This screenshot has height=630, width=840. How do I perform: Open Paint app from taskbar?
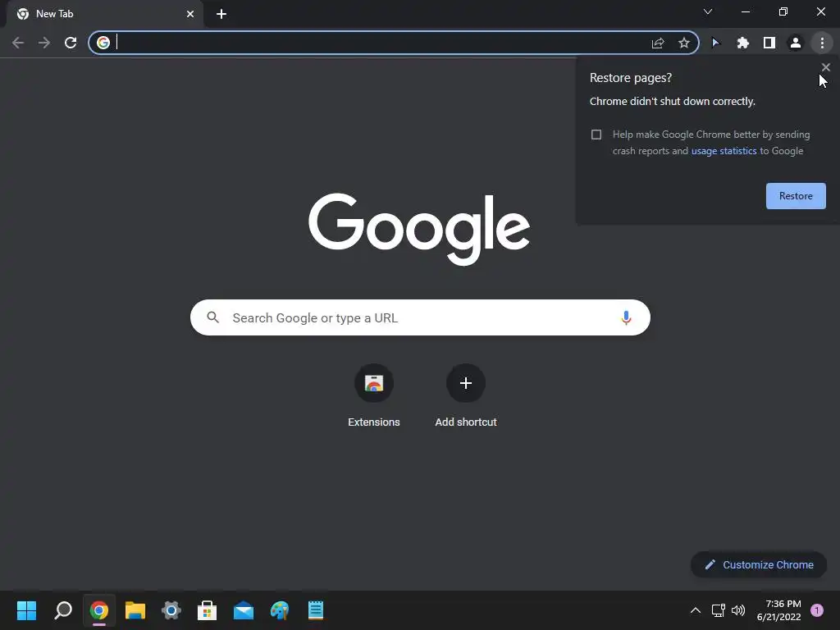(280, 610)
